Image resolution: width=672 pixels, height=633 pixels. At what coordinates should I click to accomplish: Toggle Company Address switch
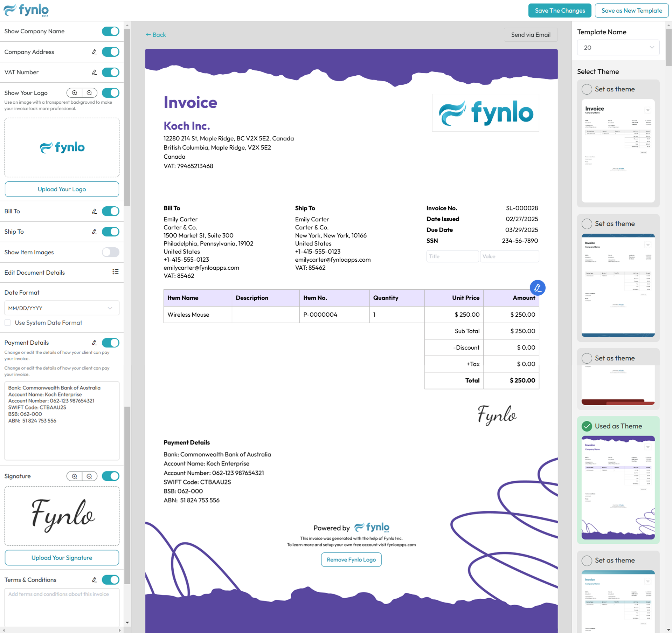111,52
